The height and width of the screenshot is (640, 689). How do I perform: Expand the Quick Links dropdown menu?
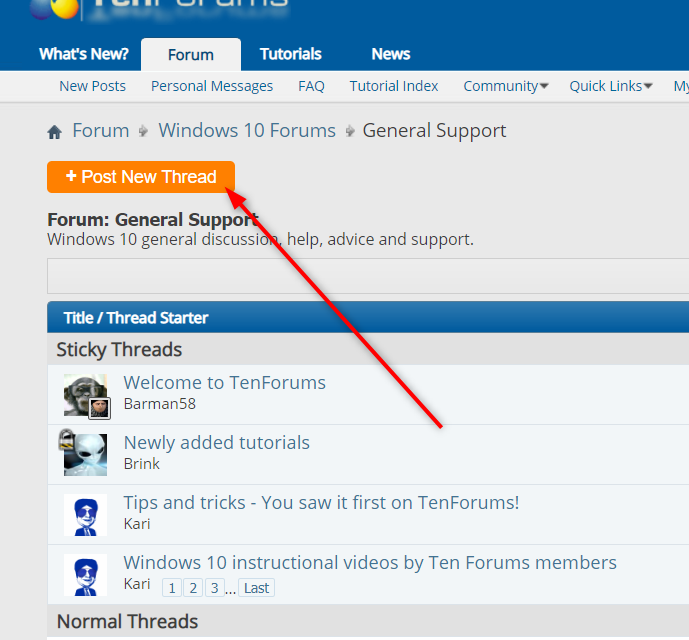pyautogui.click(x=610, y=86)
